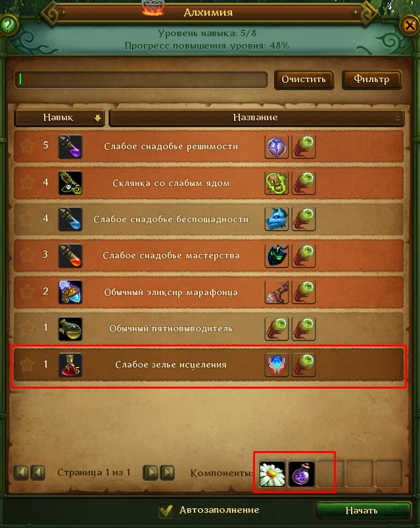Toggle favorite star for Слабое зелье исцеления
420x528 pixels.
(x=27, y=365)
